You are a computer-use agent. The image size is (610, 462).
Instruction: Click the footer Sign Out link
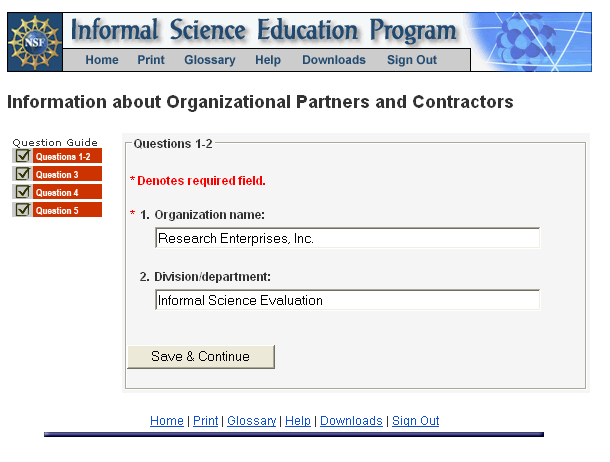415,421
